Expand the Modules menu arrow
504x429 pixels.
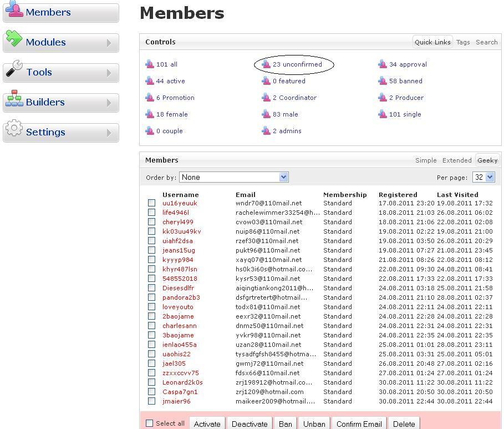point(109,43)
